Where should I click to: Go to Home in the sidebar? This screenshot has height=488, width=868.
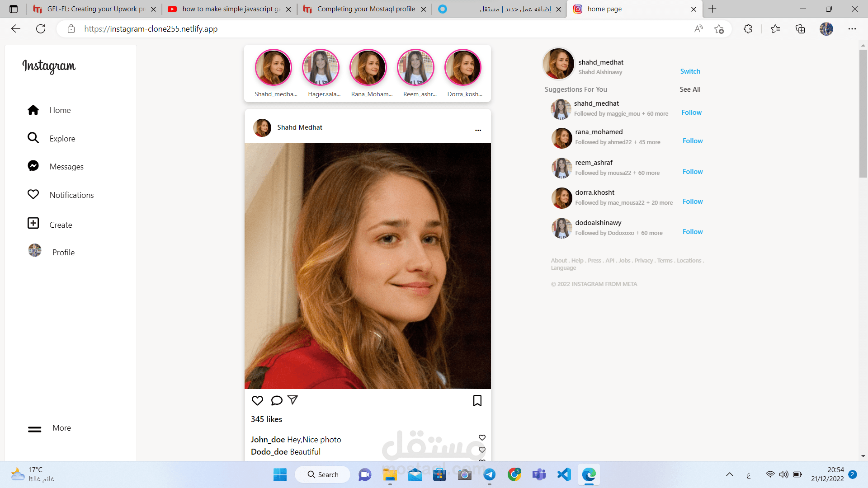[60, 110]
